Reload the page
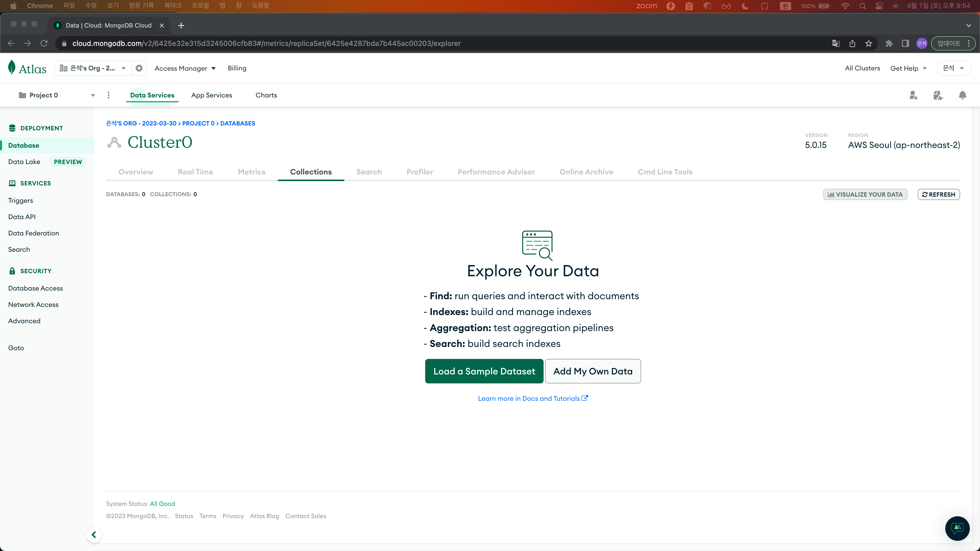 click(44, 43)
